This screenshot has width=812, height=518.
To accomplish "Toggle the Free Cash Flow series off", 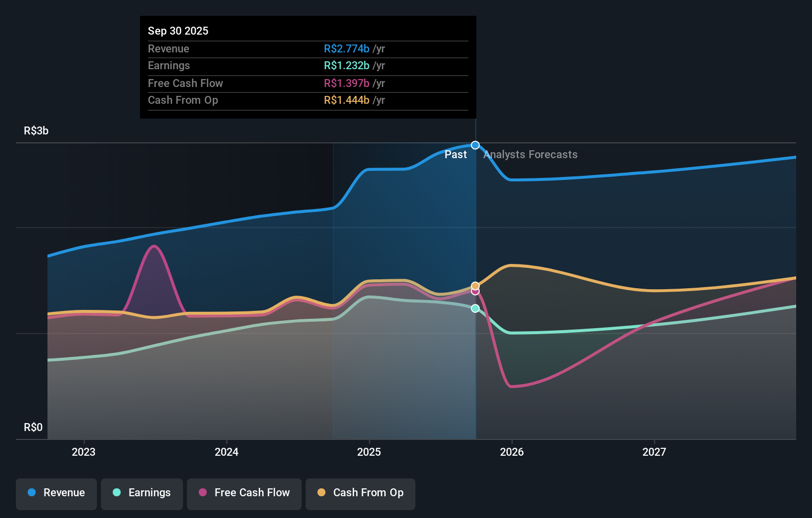I will click(244, 493).
